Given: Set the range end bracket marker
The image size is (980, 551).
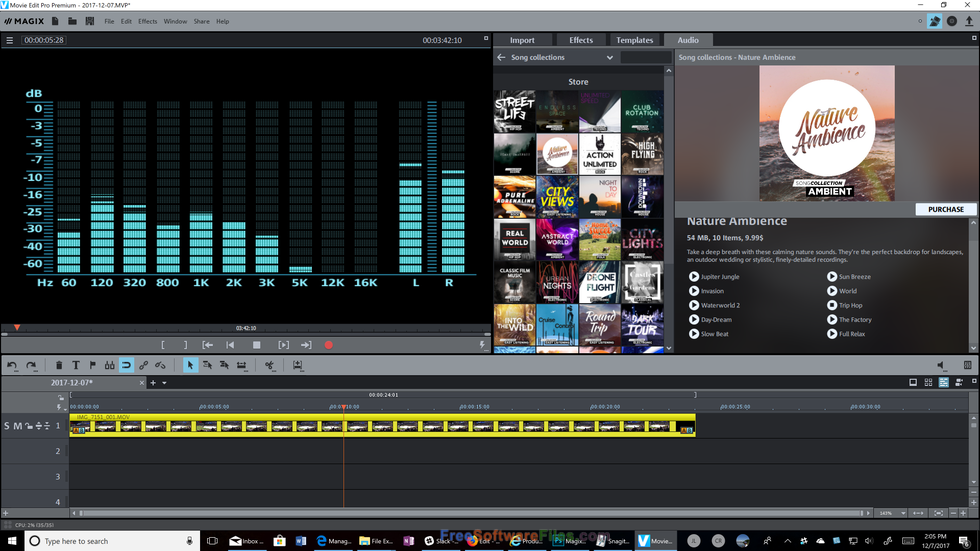Looking at the screenshot, I should 185,345.
